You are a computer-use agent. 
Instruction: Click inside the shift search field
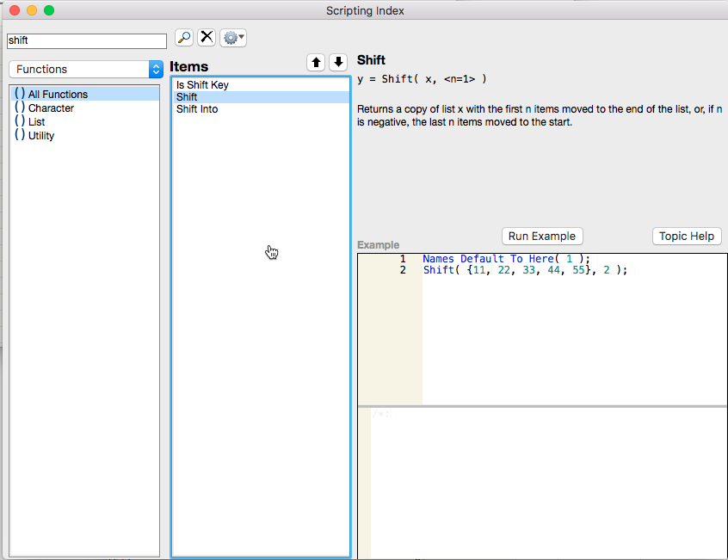(x=86, y=40)
